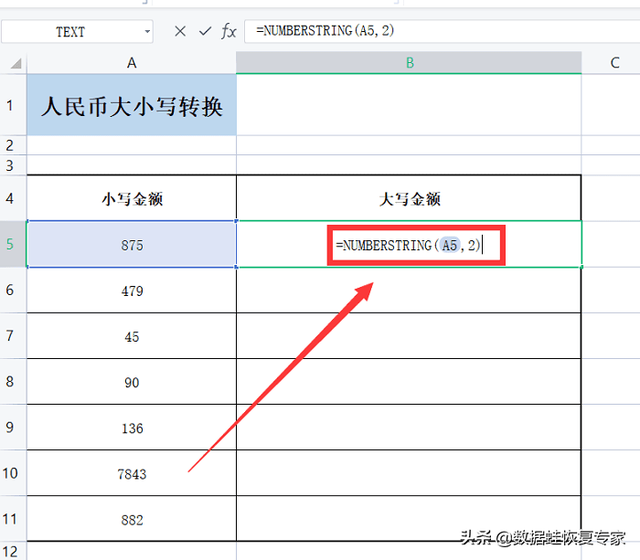The height and width of the screenshot is (560, 640).
Task: Click the title cell 人民币大小写转换
Action: [x=131, y=105]
